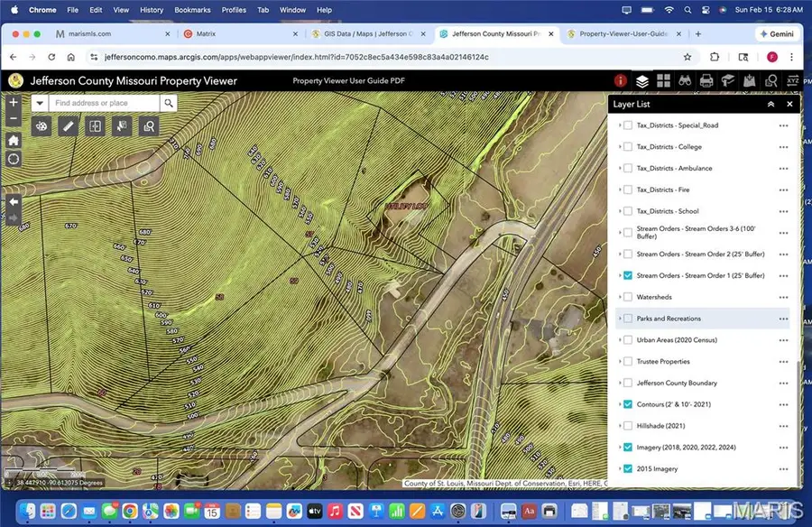Open the Print widget printer icon
This screenshot has width=812, height=527.
coord(706,81)
